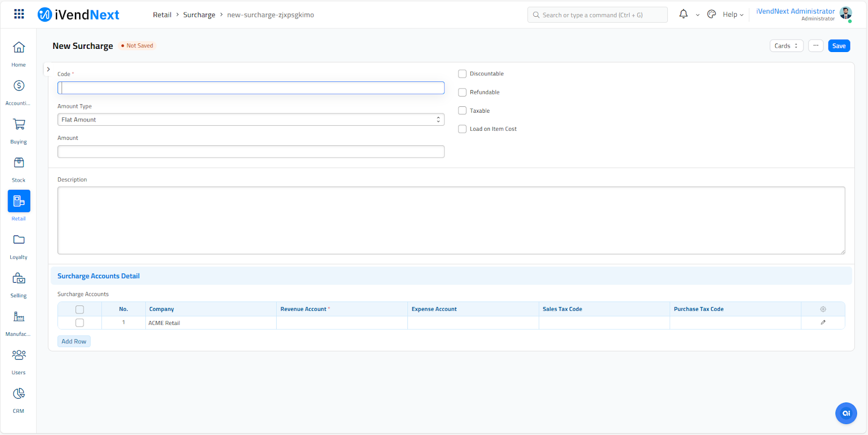
Task: Open the Accounting module in sidebar
Action: coord(19,86)
